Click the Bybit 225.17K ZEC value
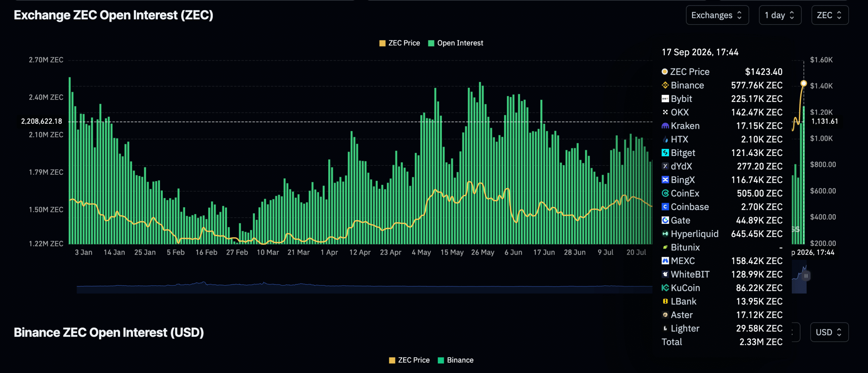Viewport: 868px width, 373px height. [757, 99]
